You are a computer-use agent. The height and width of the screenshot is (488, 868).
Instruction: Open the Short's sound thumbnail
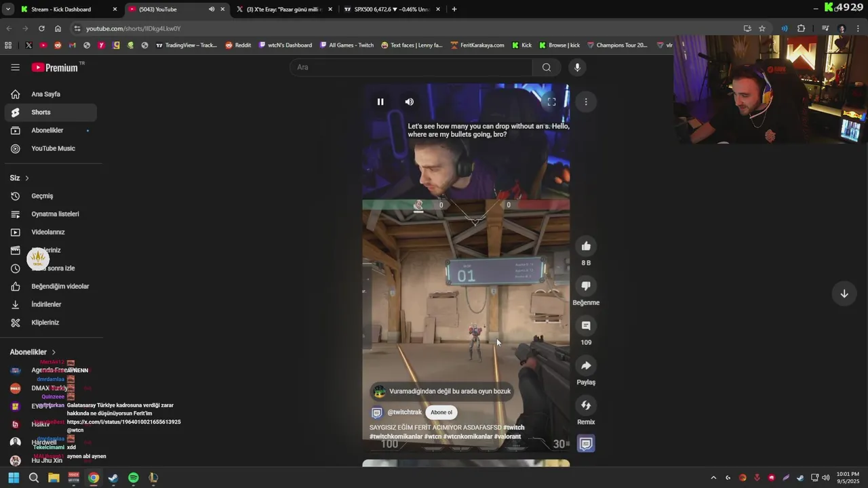tap(586, 444)
